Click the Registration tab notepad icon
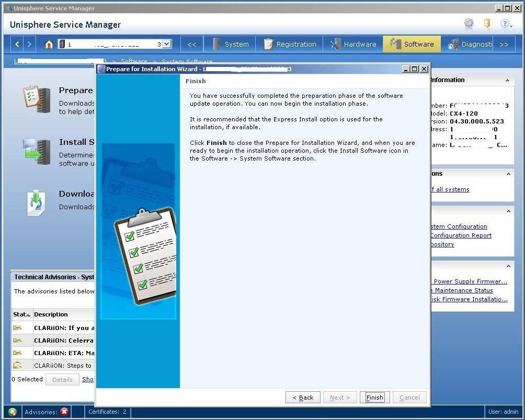This screenshot has height=420, width=525. coord(268,44)
